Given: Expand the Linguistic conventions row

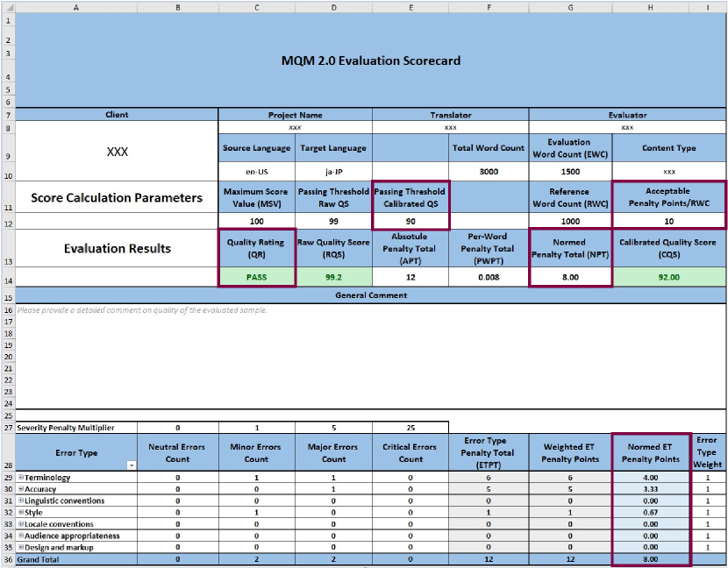Looking at the screenshot, I should tap(21, 501).
